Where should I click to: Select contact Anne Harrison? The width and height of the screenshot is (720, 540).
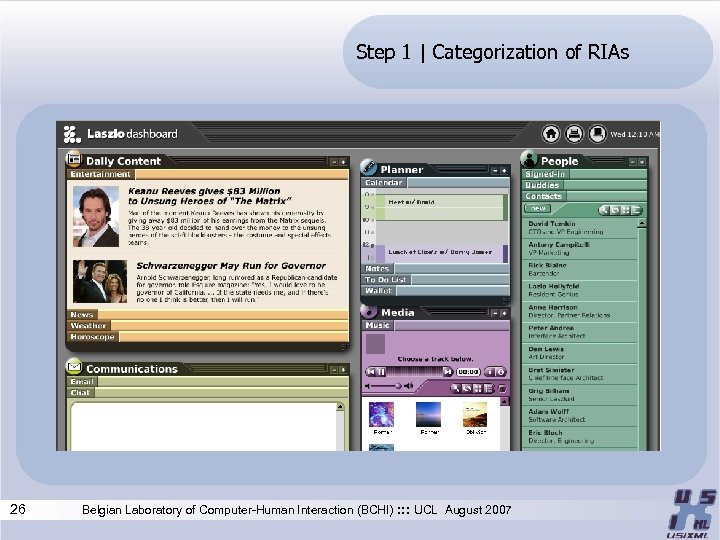(x=580, y=311)
